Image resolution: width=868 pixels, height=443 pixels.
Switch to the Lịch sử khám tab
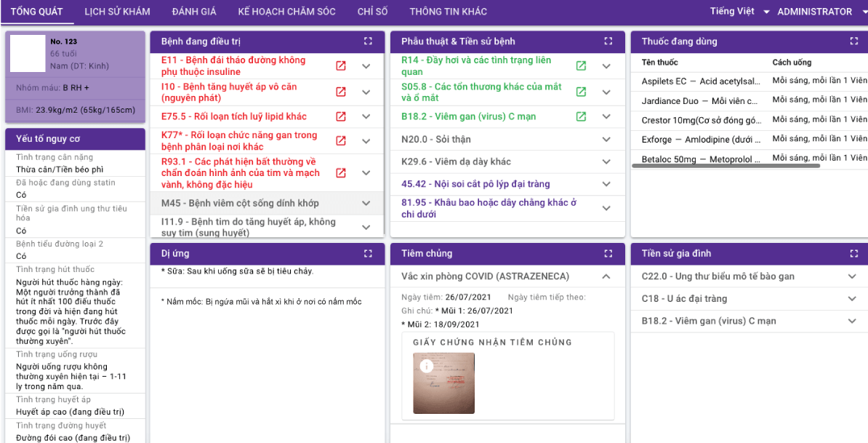point(117,12)
